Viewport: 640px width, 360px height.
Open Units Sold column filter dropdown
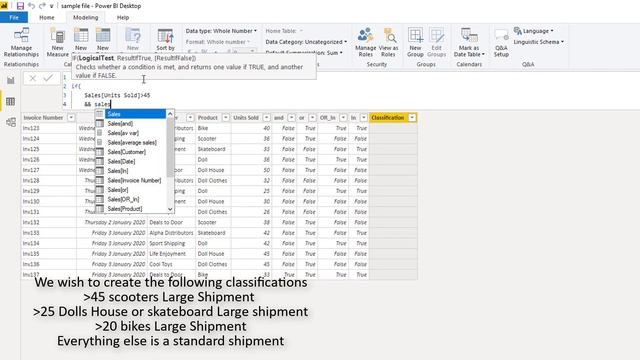click(267, 118)
